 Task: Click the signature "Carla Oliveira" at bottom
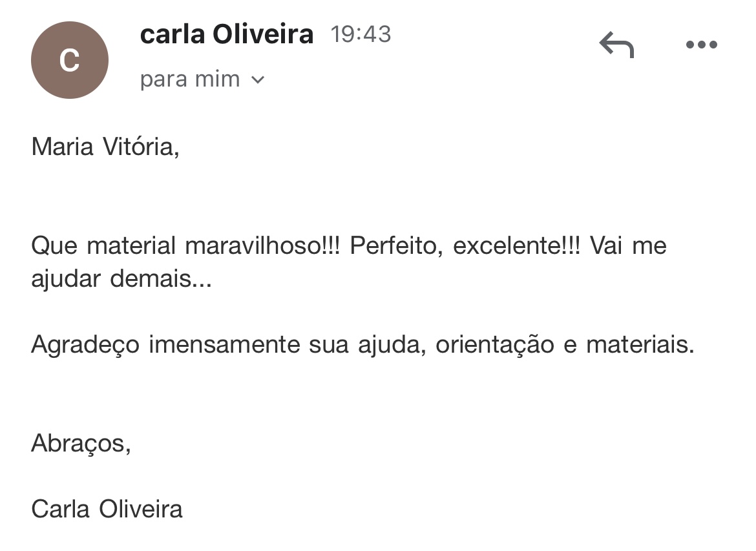tap(107, 509)
